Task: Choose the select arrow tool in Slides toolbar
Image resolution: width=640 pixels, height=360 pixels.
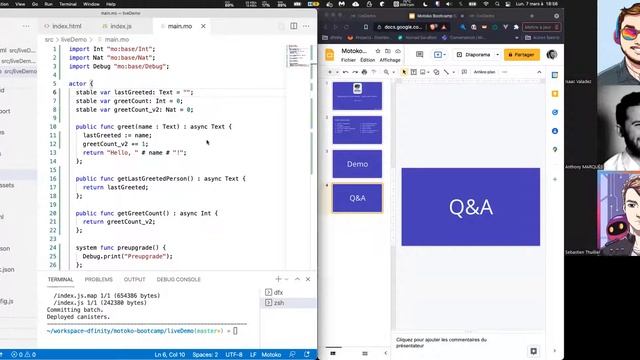Action: click(x=404, y=72)
